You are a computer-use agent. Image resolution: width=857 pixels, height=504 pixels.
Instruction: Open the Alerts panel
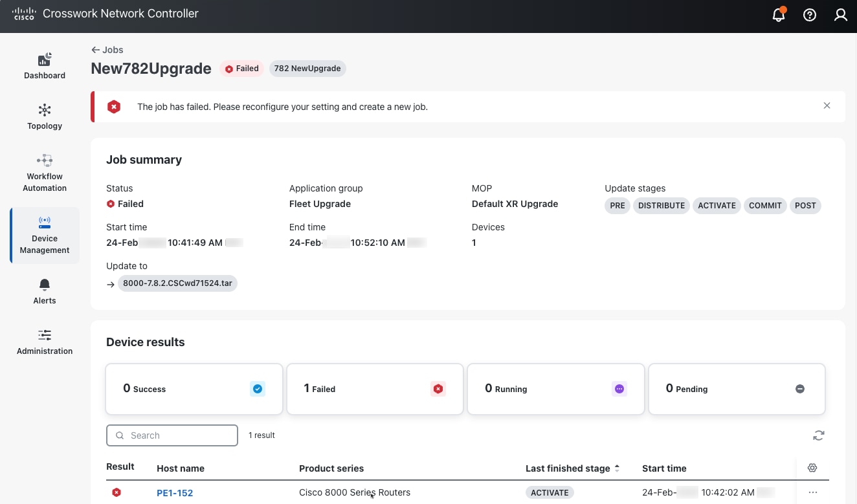(x=44, y=291)
